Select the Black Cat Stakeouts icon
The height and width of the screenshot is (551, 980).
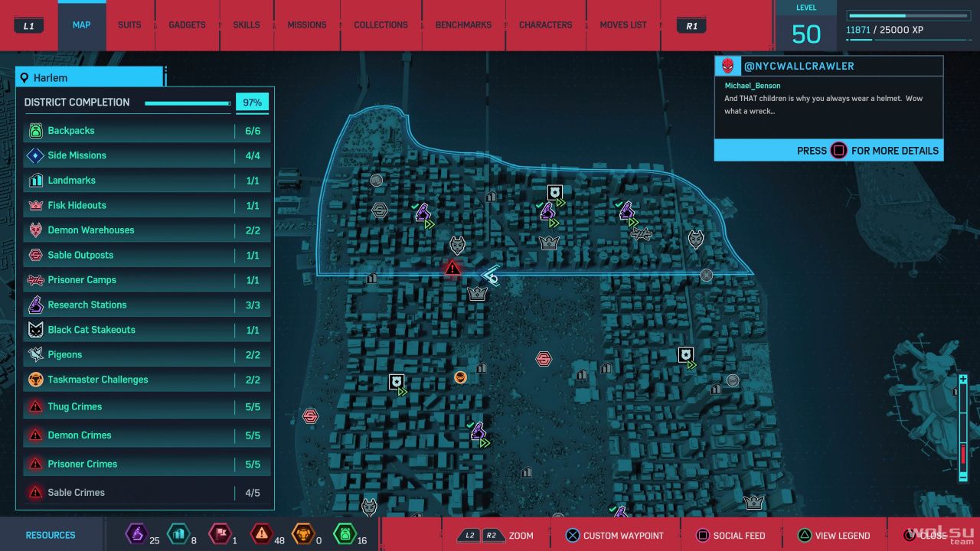pos(35,330)
